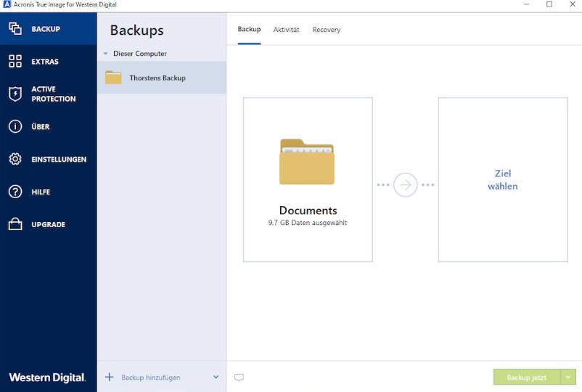Screen dimensions: 582x392
Task: Select the Active Protection shield icon
Action: [15, 94]
